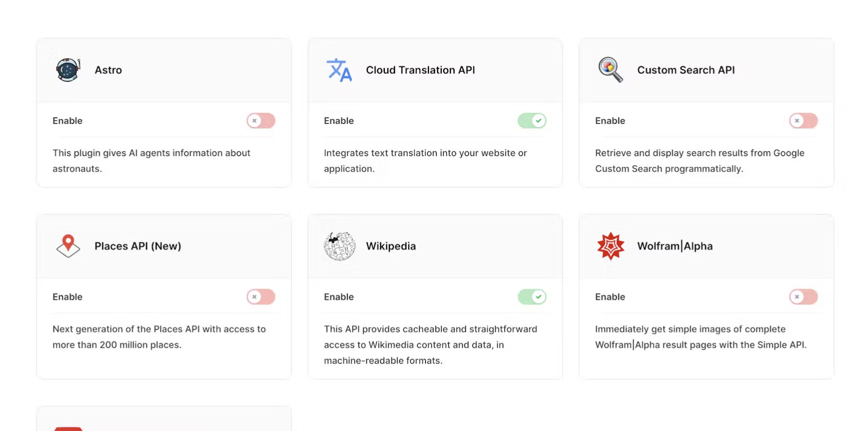Click the 'Next generation of the Places API' text
The image size is (868, 431).
pyautogui.click(x=159, y=337)
